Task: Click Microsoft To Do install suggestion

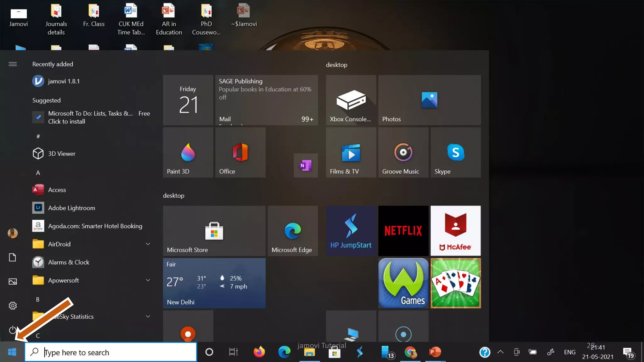Action: (91, 117)
